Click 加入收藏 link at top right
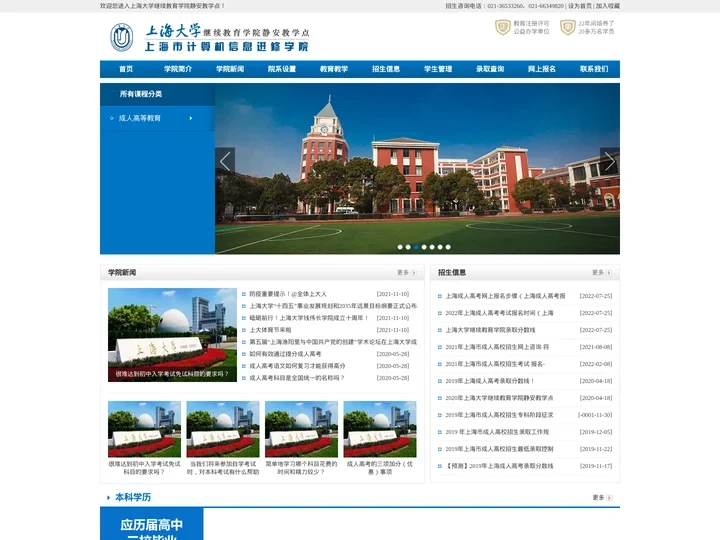This screenshot has height=540, width=720. (608, 6)
